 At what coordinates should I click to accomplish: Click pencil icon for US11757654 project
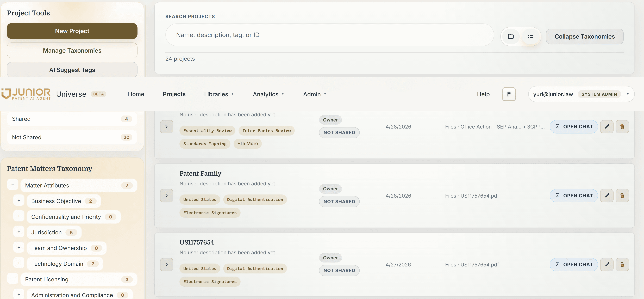tap(607, 264)
